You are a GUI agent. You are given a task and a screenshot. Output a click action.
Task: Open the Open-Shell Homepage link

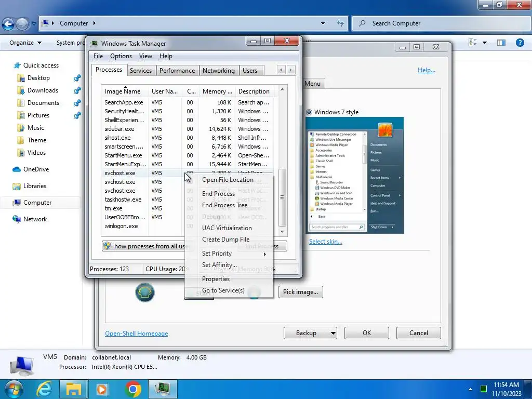[137, 334]
